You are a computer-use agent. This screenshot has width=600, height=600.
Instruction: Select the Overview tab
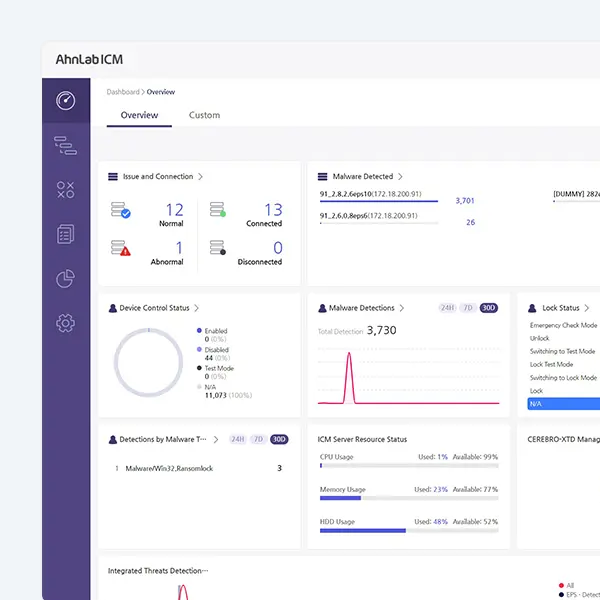(139, 115)
